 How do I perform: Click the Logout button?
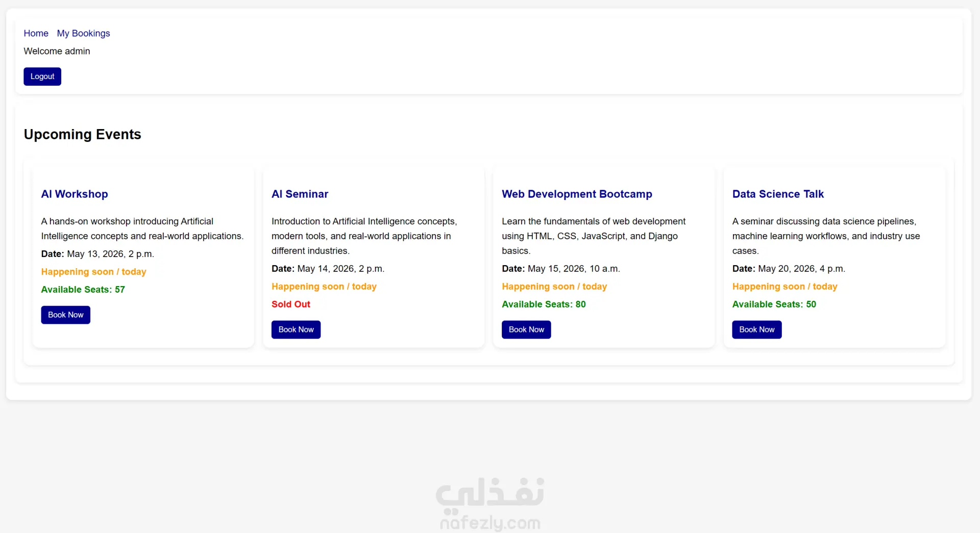(42, 77)
